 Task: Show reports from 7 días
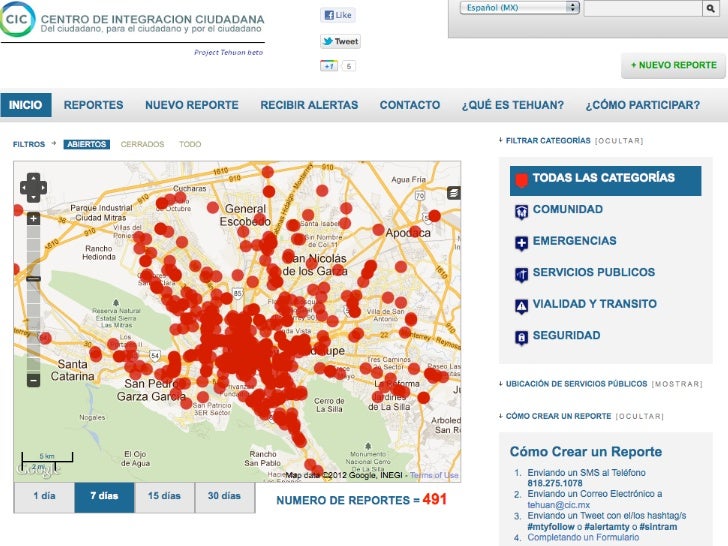104,497
